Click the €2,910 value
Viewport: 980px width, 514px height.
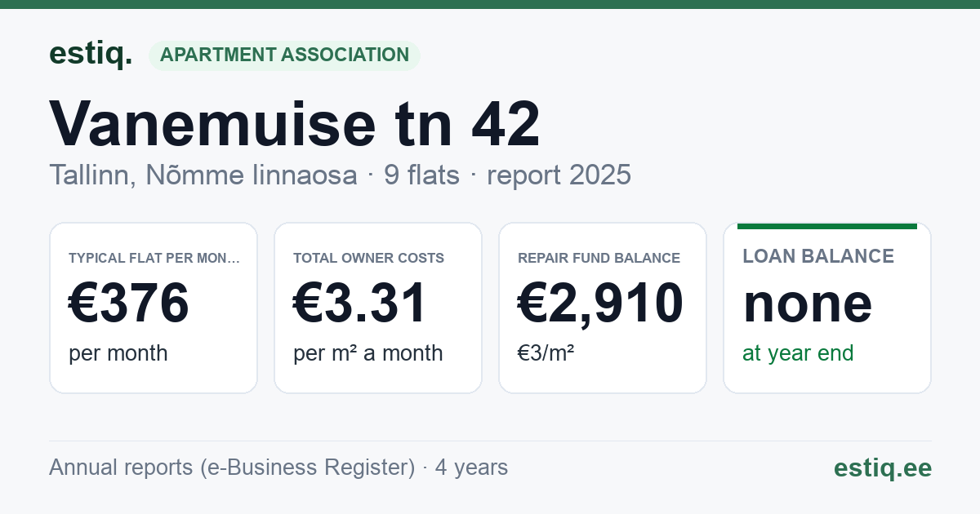pyautogui.click(x=600, y=303)
